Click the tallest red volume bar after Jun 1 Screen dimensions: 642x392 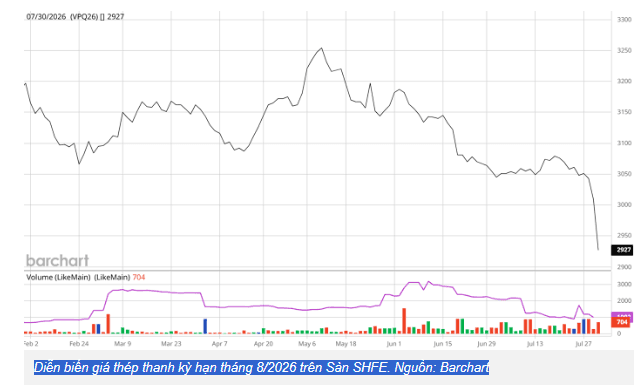(x=404, y=321)
